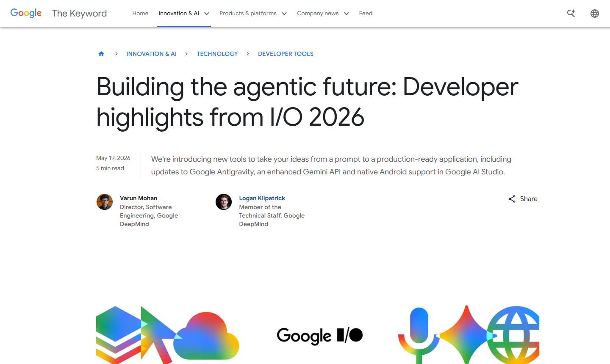Follow the TECHNOLOGY breadcrumb link

pyautogui.click(x=217, y=54)
